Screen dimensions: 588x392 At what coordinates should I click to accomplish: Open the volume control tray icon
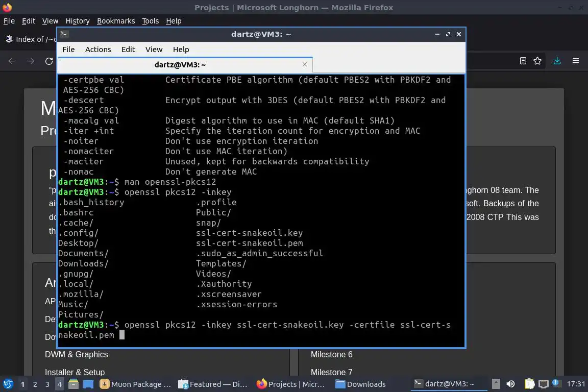(510, 384)
